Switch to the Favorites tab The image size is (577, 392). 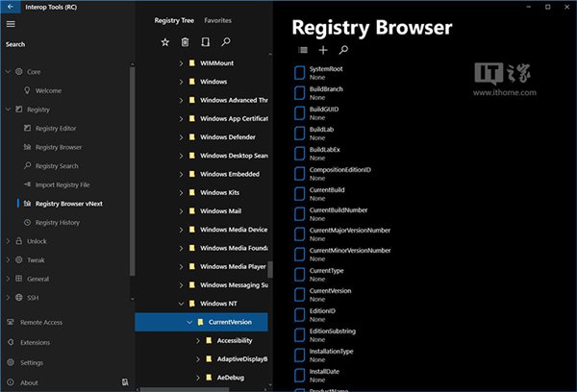click(x=218, y=20)
